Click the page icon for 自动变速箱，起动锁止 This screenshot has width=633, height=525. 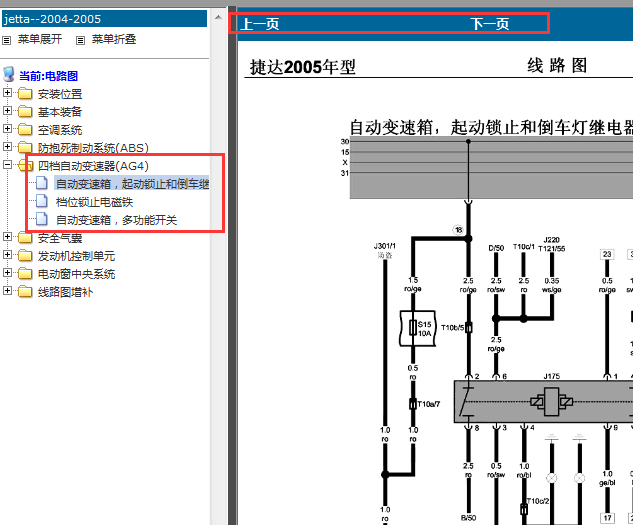click(x=42, y=183)
